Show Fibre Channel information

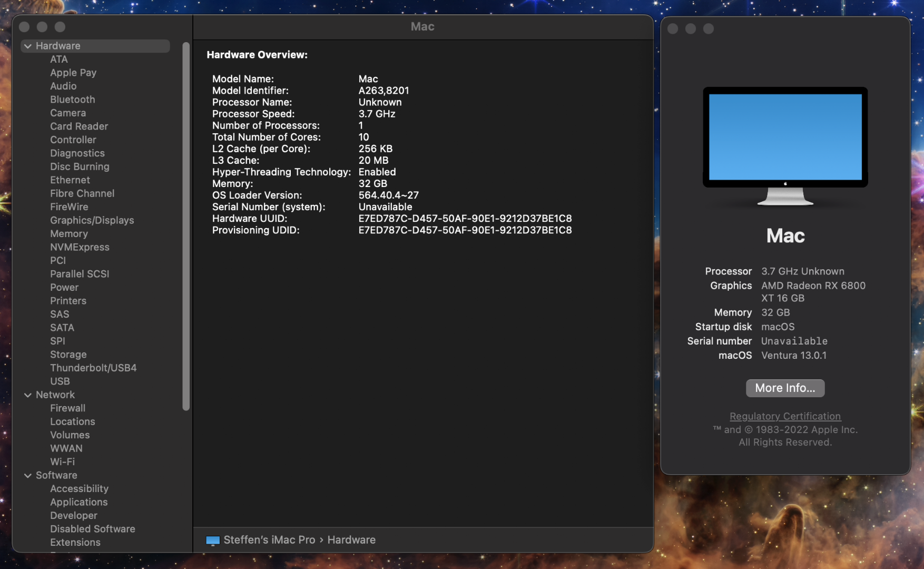[x=82, y=194]
